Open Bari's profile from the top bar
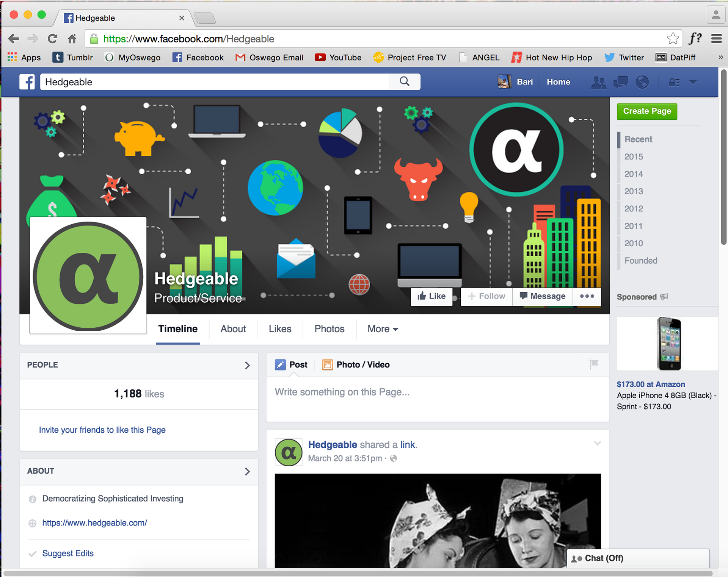This screenshot has width=728, height=577. click(x=515, y=82)
